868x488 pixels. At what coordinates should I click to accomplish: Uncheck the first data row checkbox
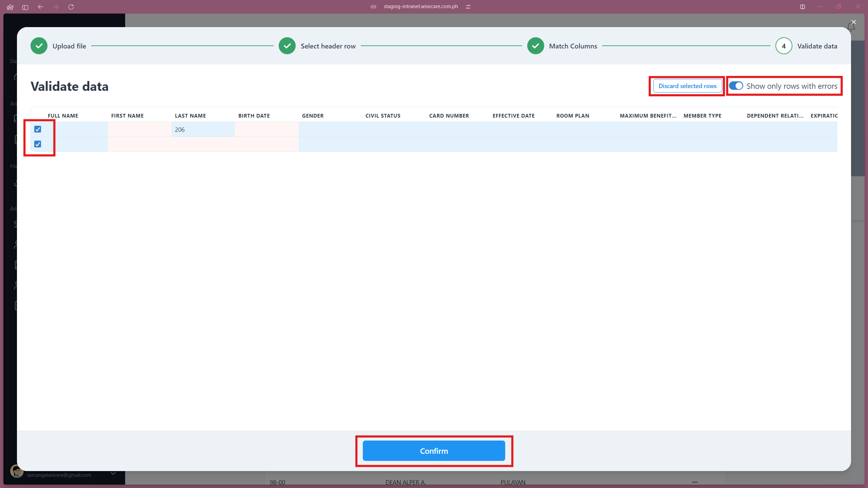pyautogui.click(x=37, y=129)
